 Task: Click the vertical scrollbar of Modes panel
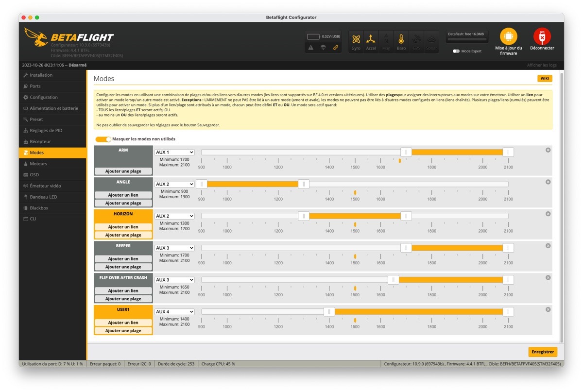[562, 207]
